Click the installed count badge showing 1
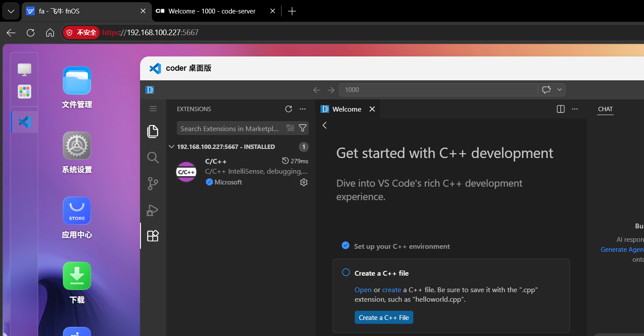Image resolution: width=644 pixels, height=336 pixels. (x=304, y=147)
